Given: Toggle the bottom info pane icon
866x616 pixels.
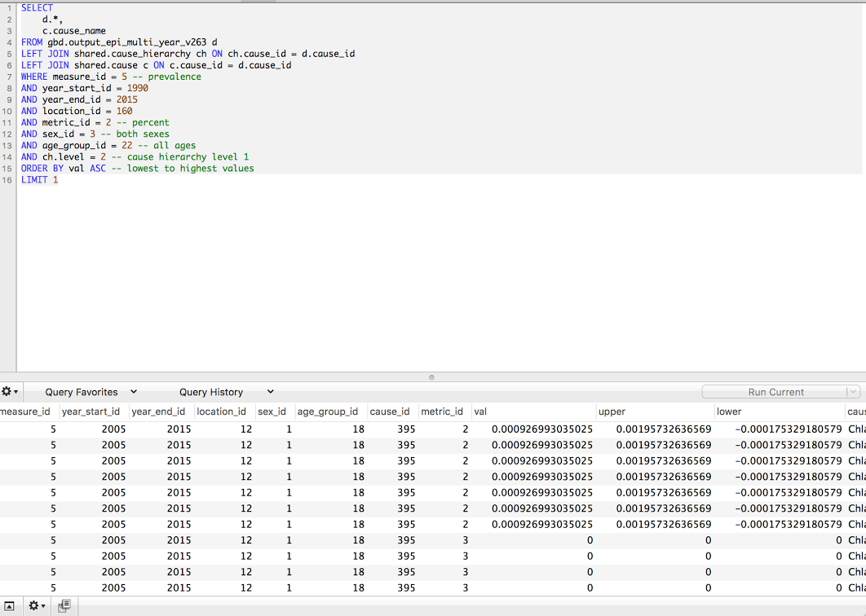Looking at the screenshot, I should (9, 605).
